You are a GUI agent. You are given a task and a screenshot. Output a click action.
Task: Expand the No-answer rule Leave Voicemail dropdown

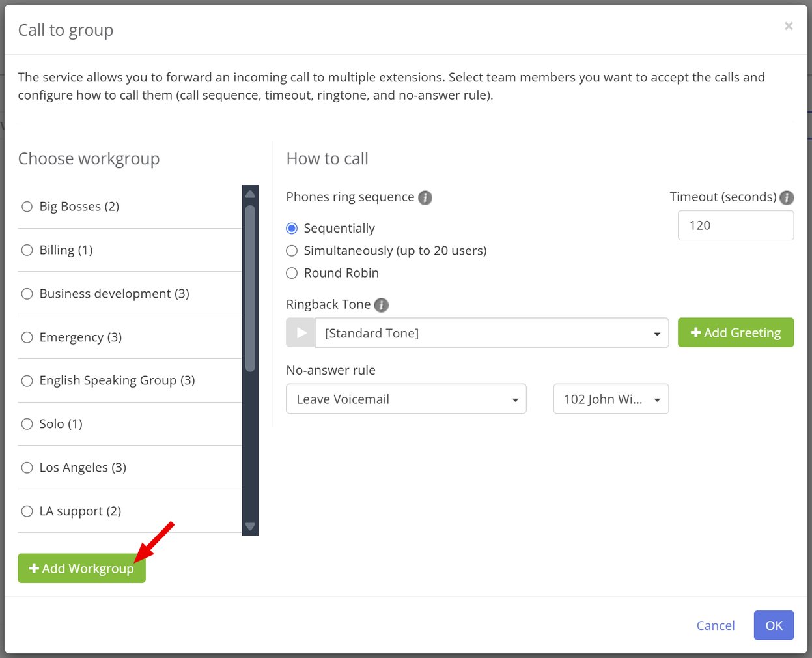[x=406, y=399]
